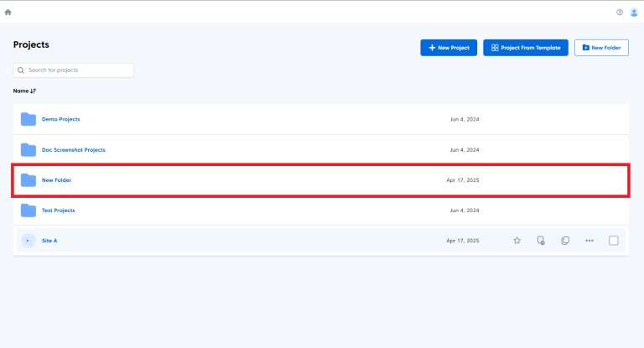The height and width of the screenshot is (348, 644).
Task: Click the New Folder button at top
Action: tap(601, 48)
